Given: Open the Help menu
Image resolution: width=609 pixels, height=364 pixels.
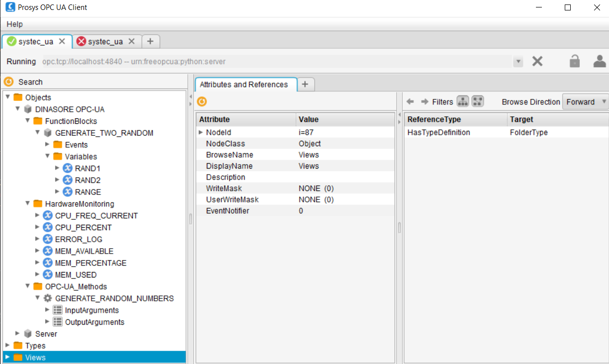Looking at the screenshot, I should pos(15,24).
